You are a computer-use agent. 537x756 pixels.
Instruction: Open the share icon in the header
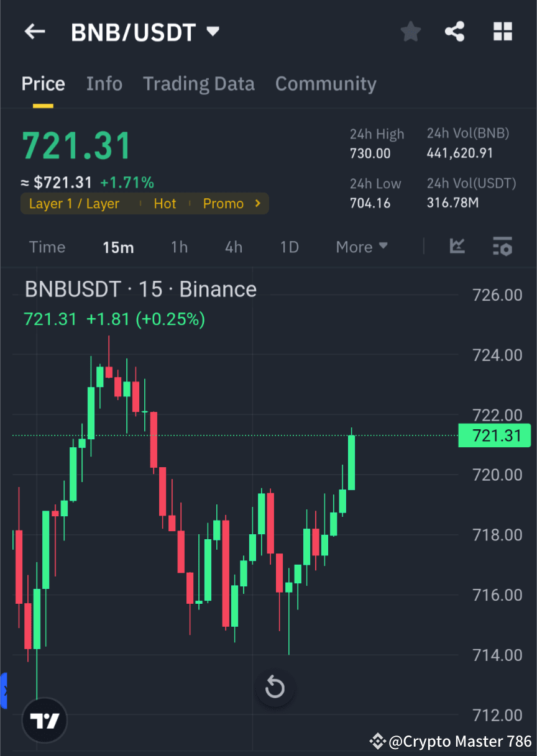click(454, 32)
